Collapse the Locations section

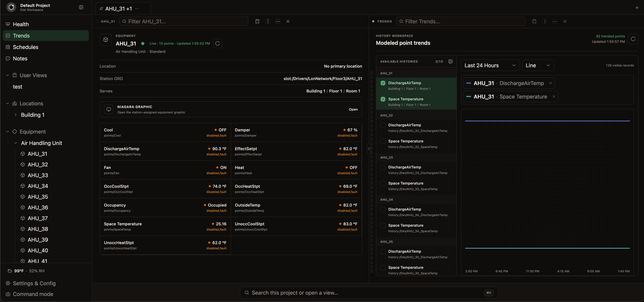(8, 103)
